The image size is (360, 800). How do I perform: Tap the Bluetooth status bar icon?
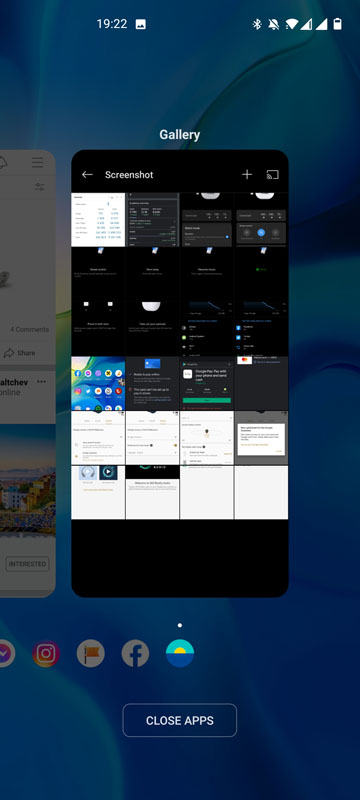coord(257,24)
